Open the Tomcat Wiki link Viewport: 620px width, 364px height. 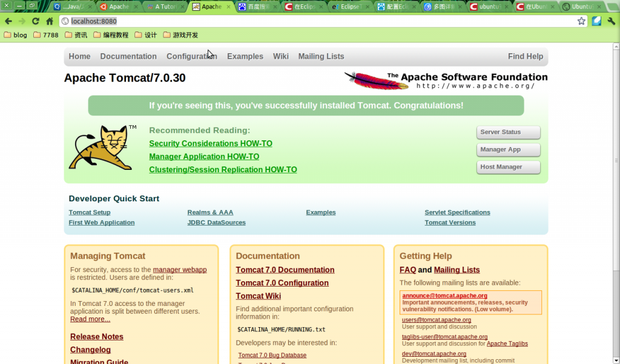click(259, 296)
